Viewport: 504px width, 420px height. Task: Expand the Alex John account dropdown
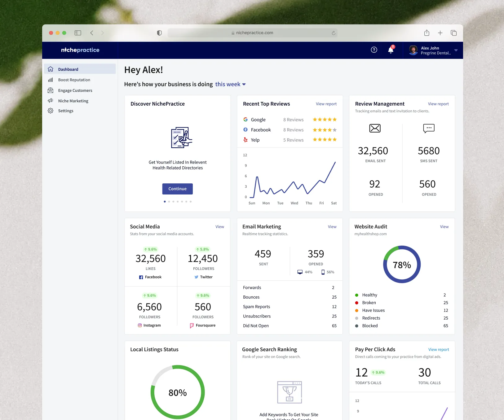point(456,50)
